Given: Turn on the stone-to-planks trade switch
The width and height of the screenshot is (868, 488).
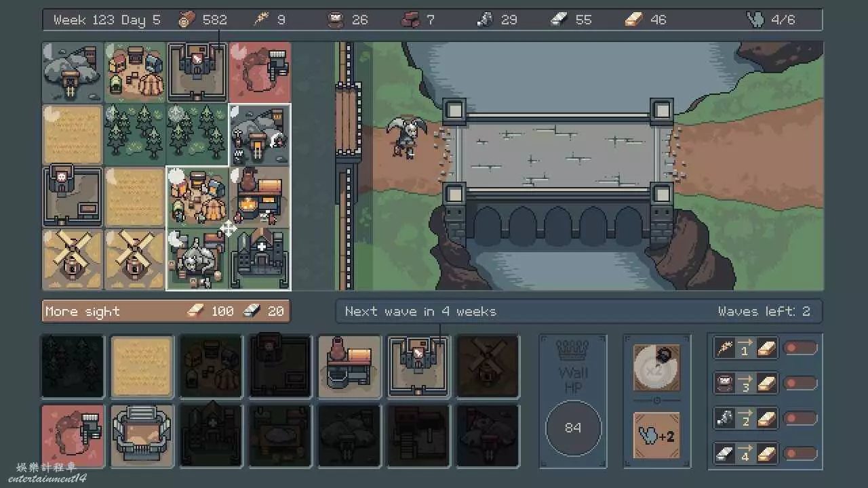Looking at the screenshot, I should 800,418.
